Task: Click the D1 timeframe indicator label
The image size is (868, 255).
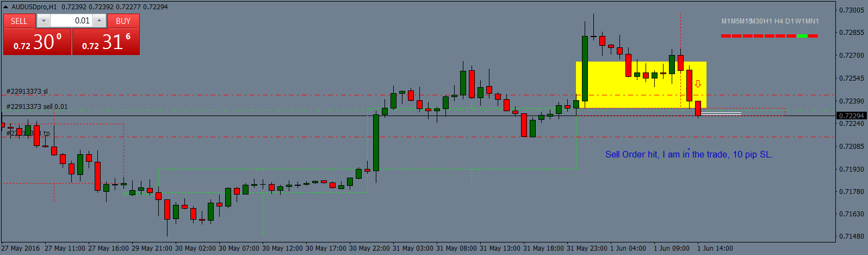Action: coord(790,21)
